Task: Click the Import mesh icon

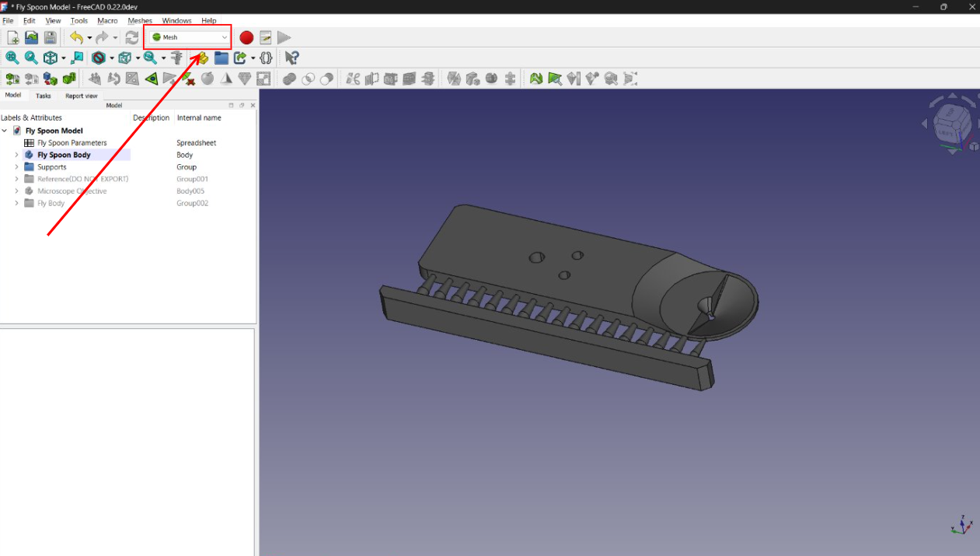Action: tap(12, 79)
